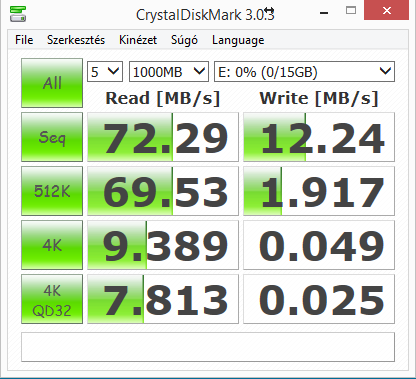Open the Súgó menu
The width and height of the screenshot is (416, 379).
[184, 40]
